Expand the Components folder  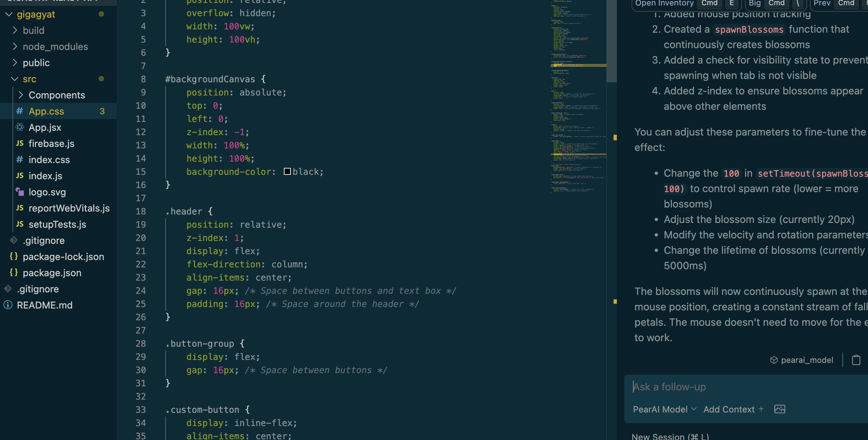(21, 95)
